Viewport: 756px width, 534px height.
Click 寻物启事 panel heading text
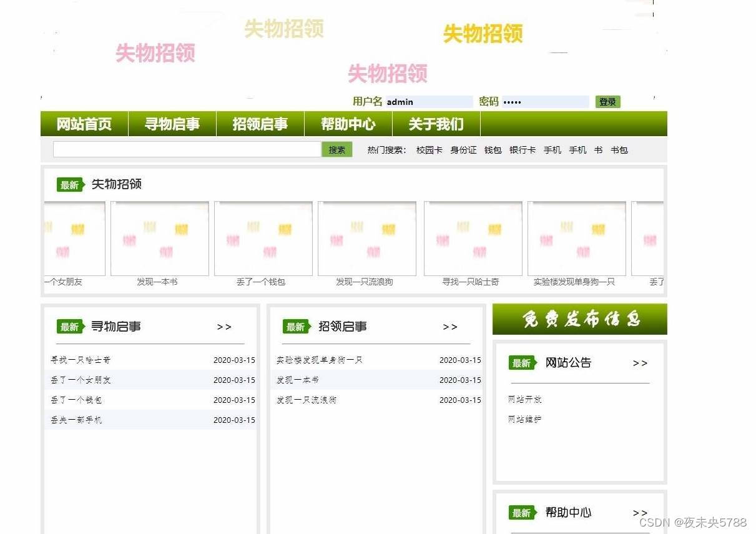116,327
